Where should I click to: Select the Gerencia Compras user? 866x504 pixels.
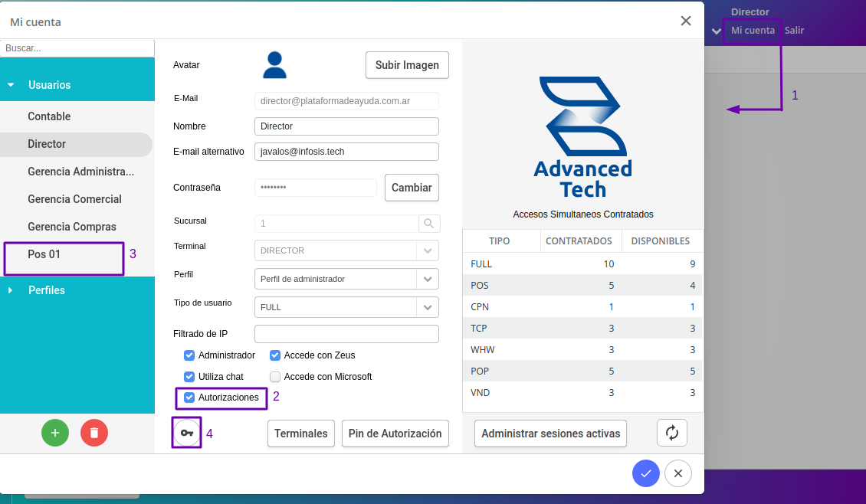click(x=76, y=227)
